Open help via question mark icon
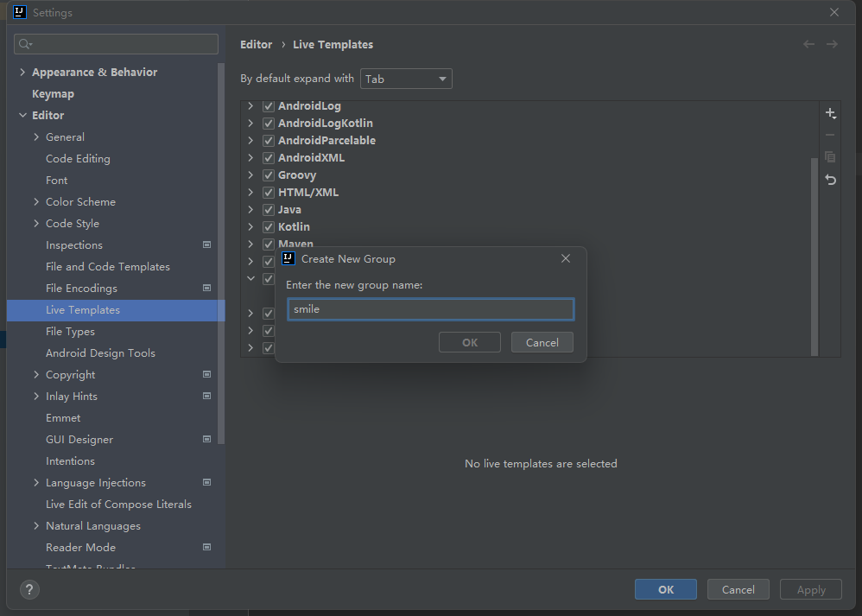 (29, 589)
